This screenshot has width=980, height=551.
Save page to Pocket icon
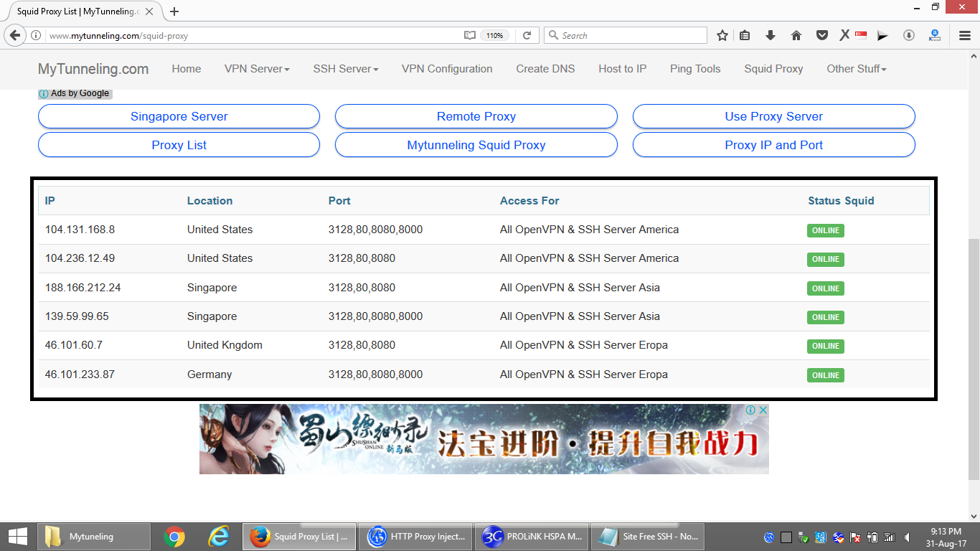pos(822,35)
